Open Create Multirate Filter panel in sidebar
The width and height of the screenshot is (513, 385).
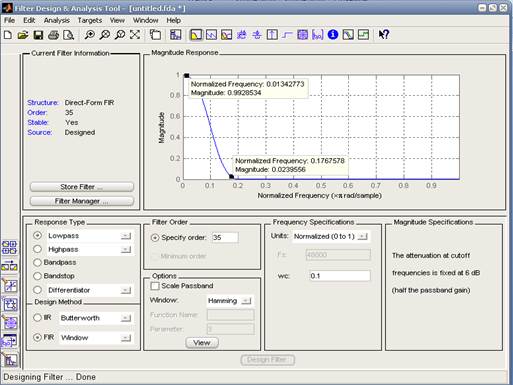pos(9,248)
